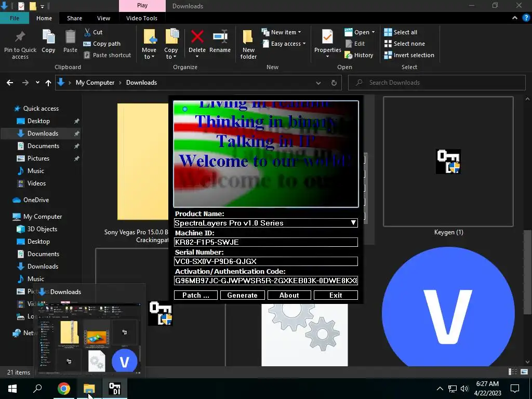Viewport: 532px width, 399px height.
Task: Open taskbar search
Action: (x=37, y=389)
